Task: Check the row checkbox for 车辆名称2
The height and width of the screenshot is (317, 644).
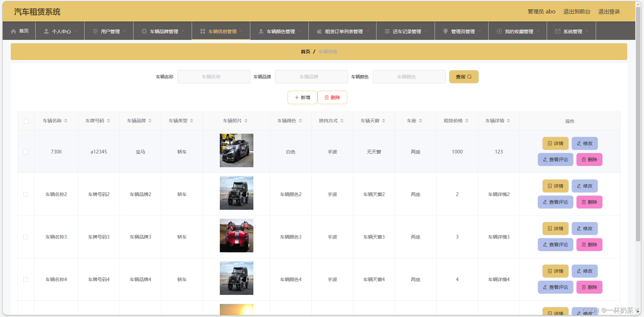Action: click(x=26, y=194)
